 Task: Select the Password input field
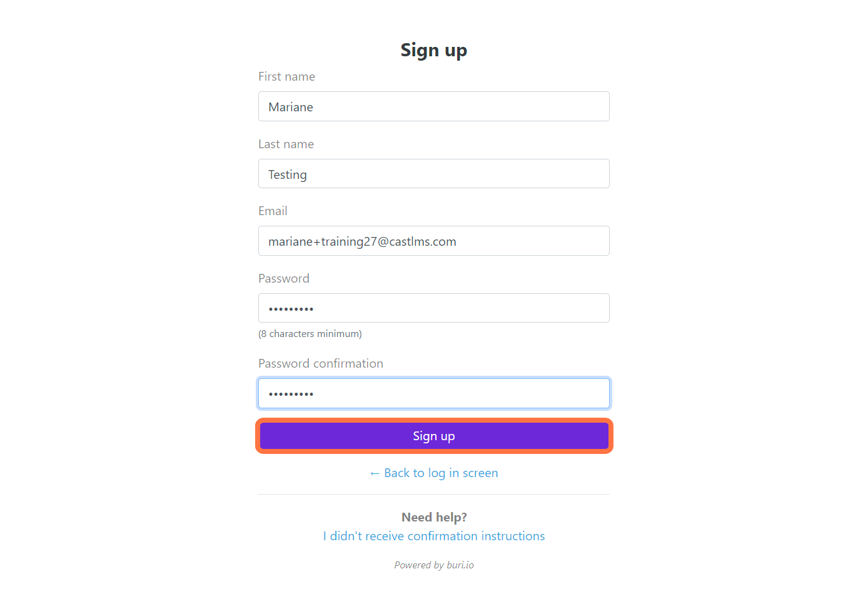(433, 308)
